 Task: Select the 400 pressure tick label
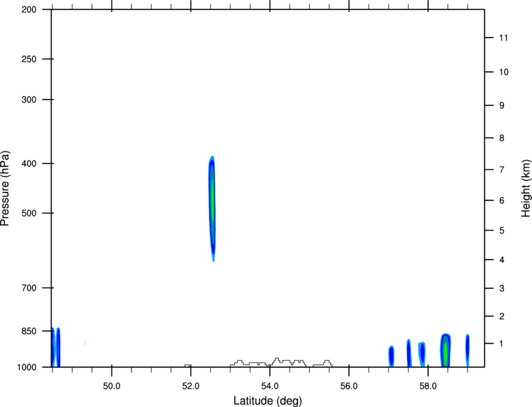tap(29, 163)
